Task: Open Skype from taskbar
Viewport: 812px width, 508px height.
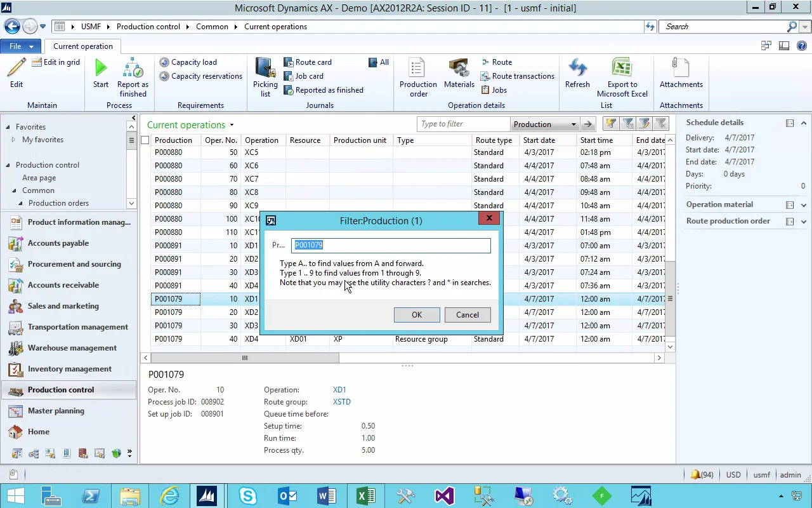Action: point(248,495)
